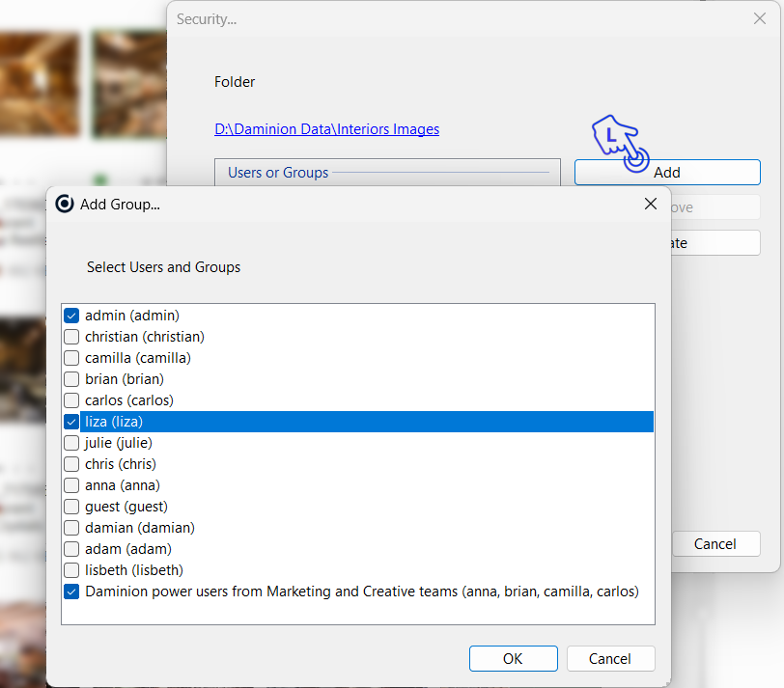This screenshot has width=784, height=688.
Task: Check the julie (julie) checkbox
Action: point(71,443)
